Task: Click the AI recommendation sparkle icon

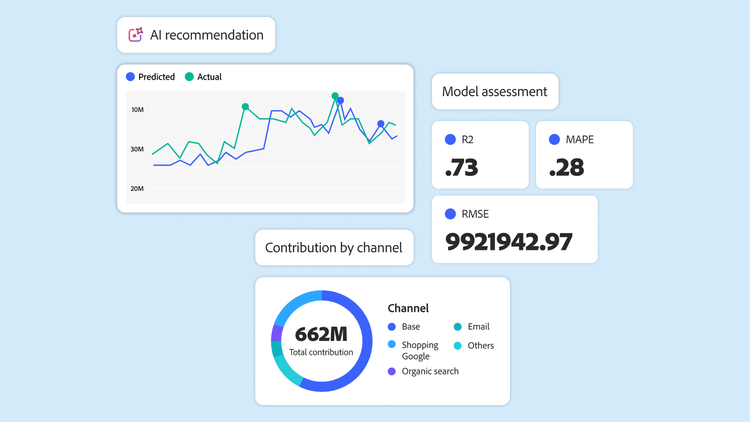Action: 136,35
